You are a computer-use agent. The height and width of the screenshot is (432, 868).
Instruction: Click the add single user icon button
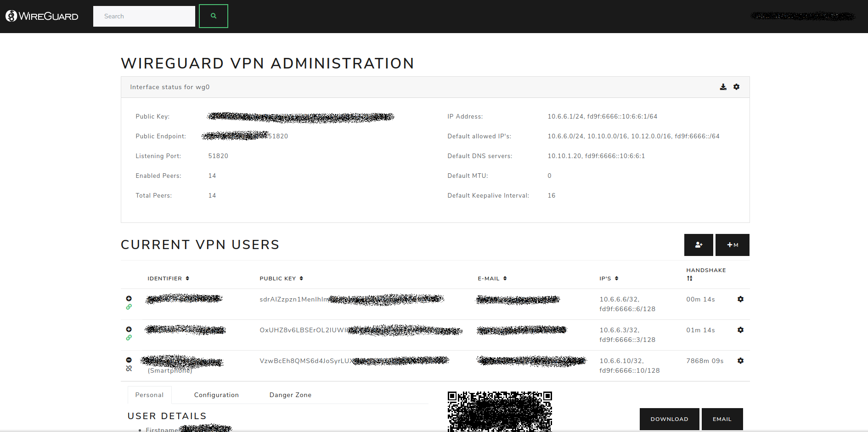point(698,245)
